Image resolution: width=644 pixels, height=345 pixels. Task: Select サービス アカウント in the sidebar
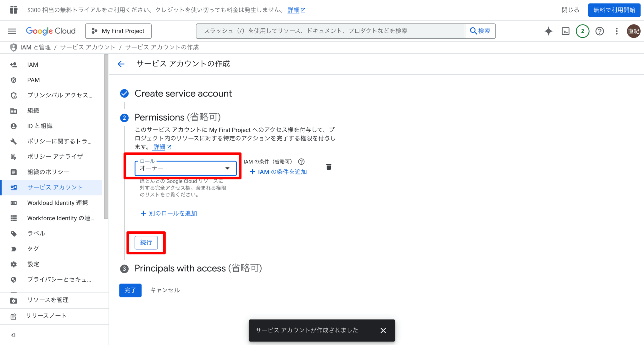[x=55, y=187]
